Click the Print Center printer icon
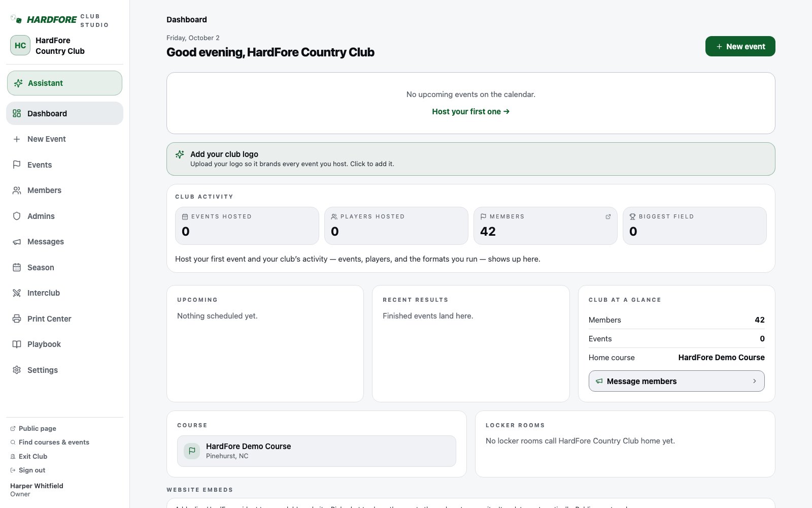Viewport: 812px width, 508px height. tap(17, 319)
